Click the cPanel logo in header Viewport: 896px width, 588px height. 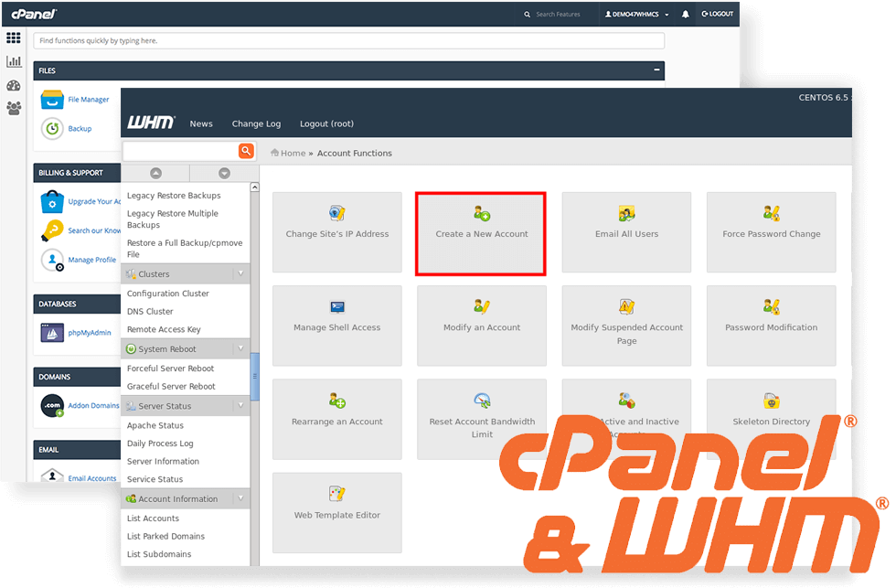click(x=34, y=14)
